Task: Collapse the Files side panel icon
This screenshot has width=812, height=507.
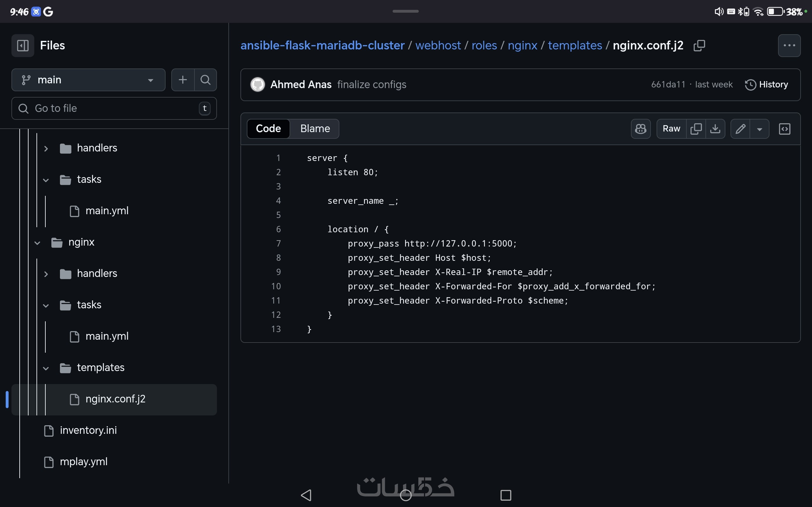Action: tap(23, 45)
